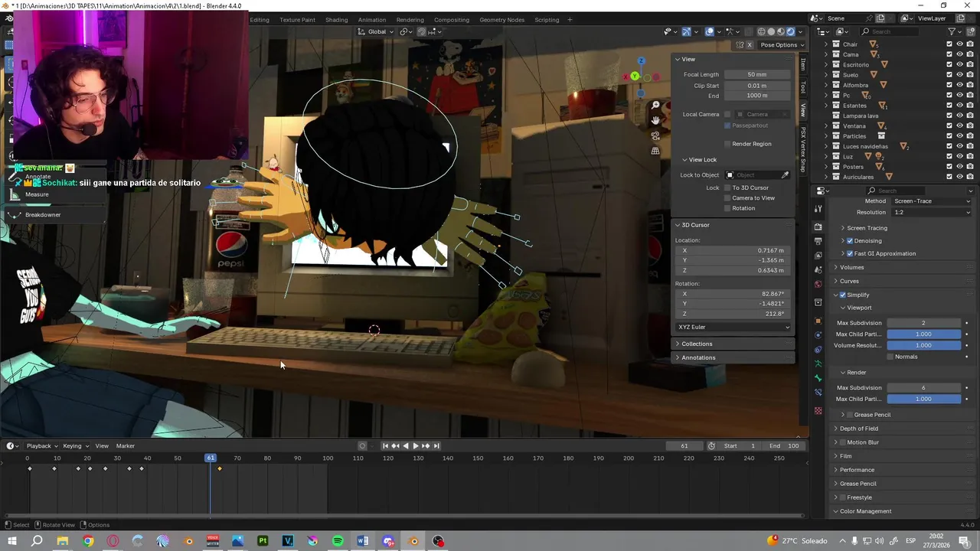Enable Simplify Normals checkbox
This screenshot has width=980, height=551.
pyautogui.click(x=890, y=357)
